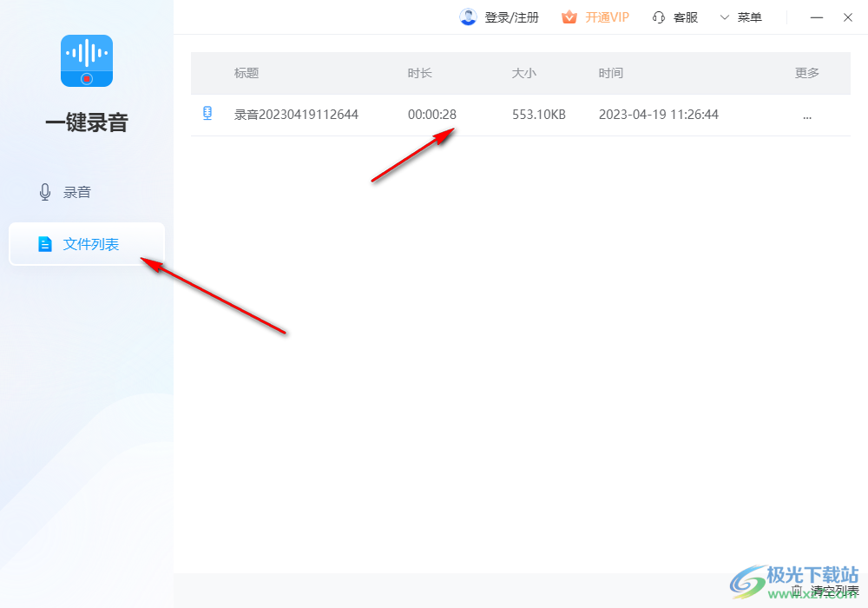Select the microphone icon beside 录音
Viewport: 868px width, 608px height.
(x=44, y=191)
